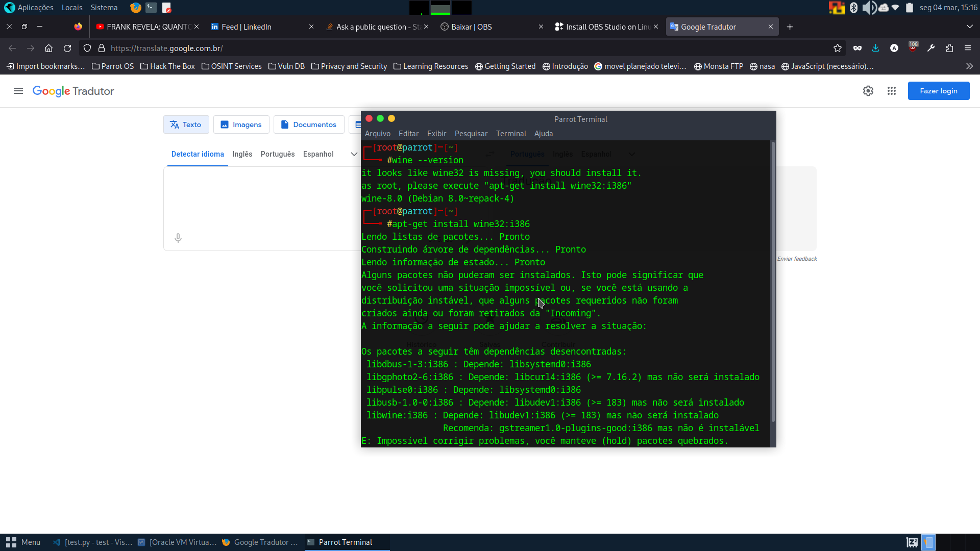Open Learning Resources bookmarks folder
Image resolution: width=980 pixels, height=551 pixels.
pos(431,66)
